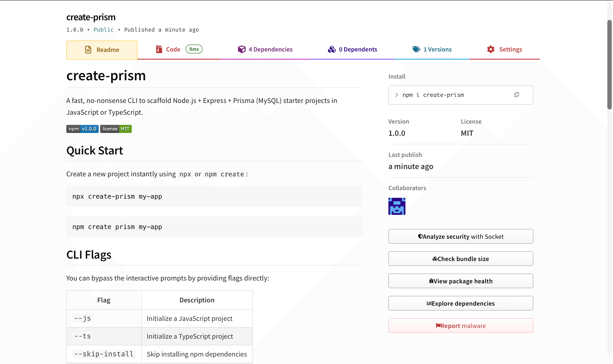Click the --ts flag cell
This screenshot has width=613, height=364.
pyautogui.click(x=104, y=336)
